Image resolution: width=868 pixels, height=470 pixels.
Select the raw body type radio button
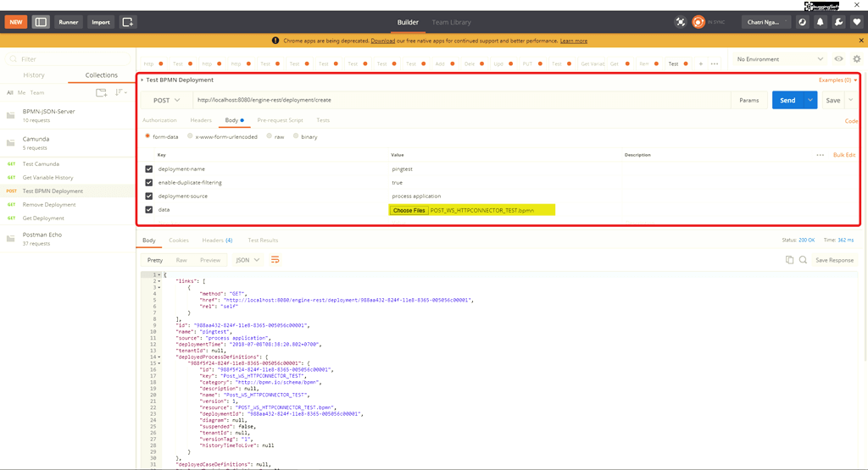tap(270, 136)
